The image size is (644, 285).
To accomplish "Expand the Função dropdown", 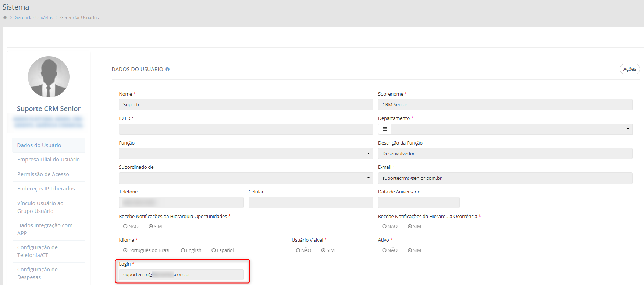I will tap(246, 154).
